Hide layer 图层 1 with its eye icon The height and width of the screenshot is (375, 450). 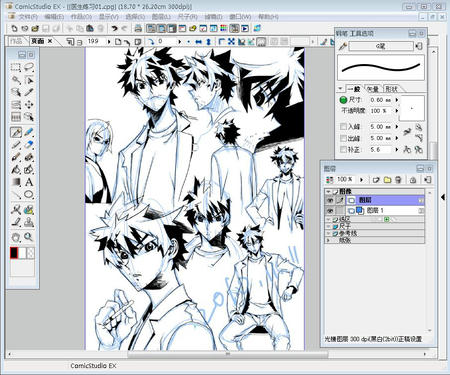[x=330, y=210]
